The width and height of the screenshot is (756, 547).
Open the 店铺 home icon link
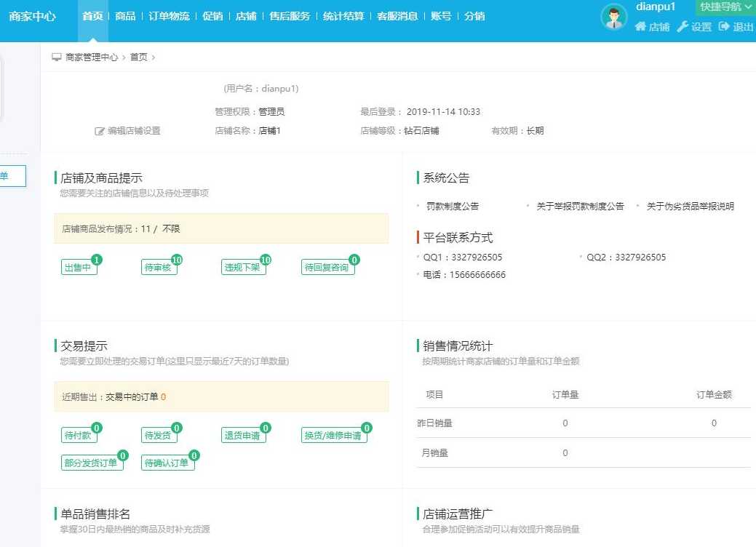pos(640,27)
